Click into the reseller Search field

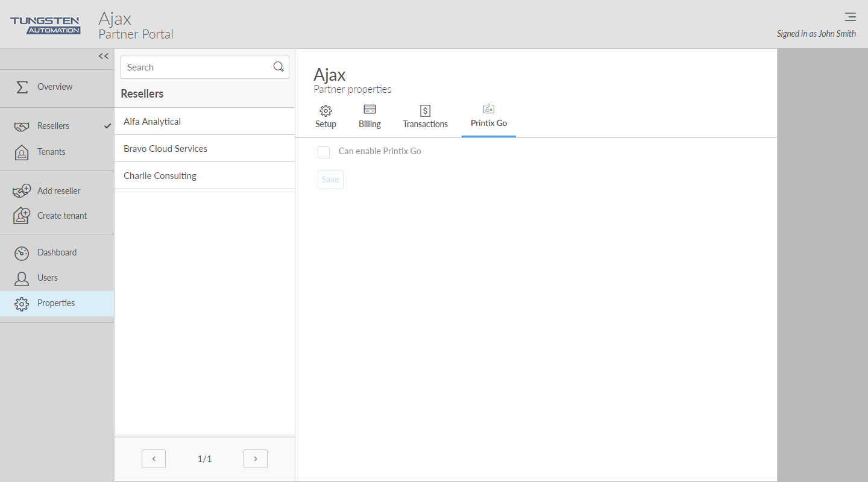pyautogui.click(x=196, y=67)
